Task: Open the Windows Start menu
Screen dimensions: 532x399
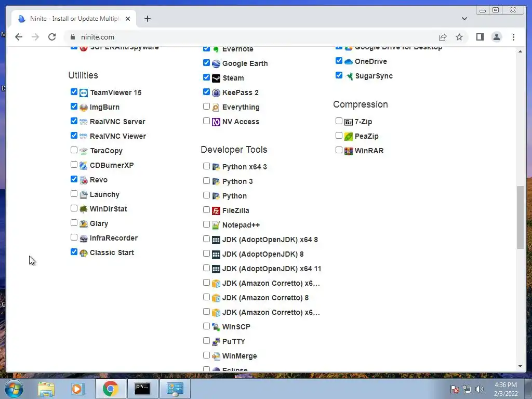Action: [x=14, y=389]
